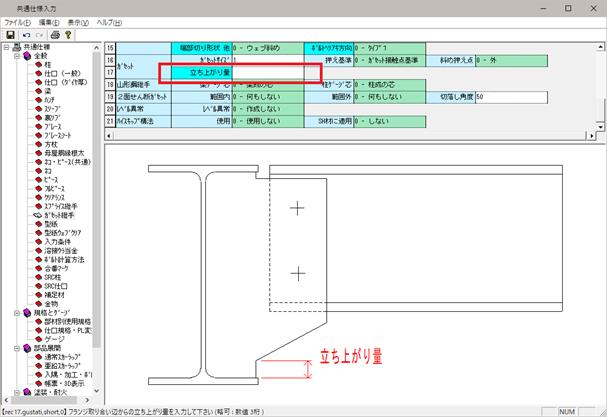
Task: Select the 入力条件 tree item
Action: [x=58, y=242]
